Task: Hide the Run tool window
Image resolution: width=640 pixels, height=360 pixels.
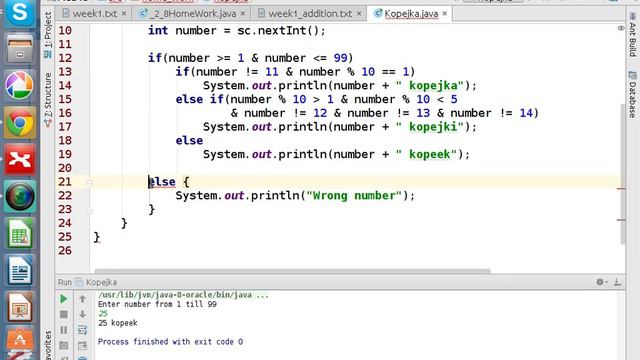Action: [618, 282]
